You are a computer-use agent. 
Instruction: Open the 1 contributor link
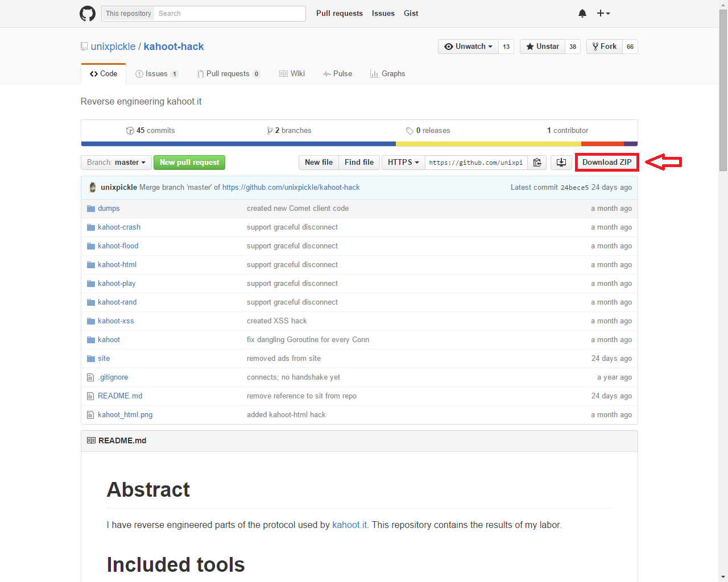(568, 131)
